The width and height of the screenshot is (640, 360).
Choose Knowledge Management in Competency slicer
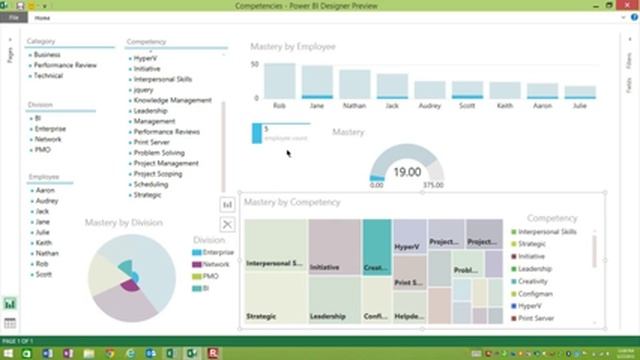point(173,100)
